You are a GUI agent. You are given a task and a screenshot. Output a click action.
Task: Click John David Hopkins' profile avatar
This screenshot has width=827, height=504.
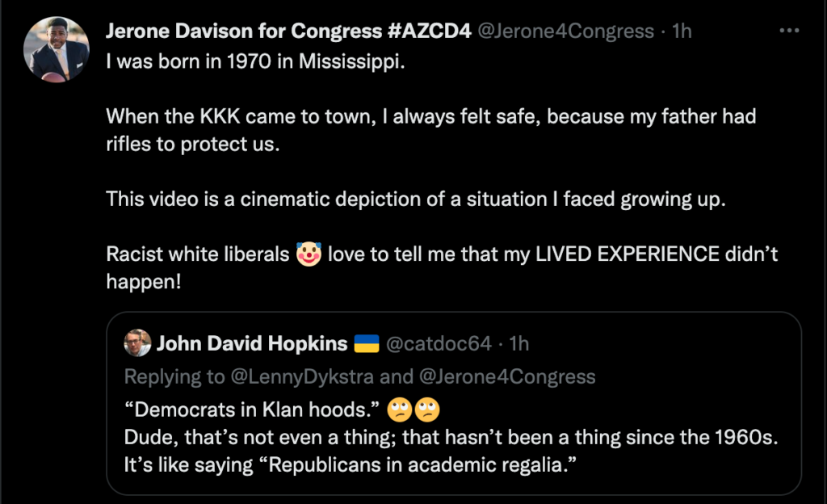139,342
